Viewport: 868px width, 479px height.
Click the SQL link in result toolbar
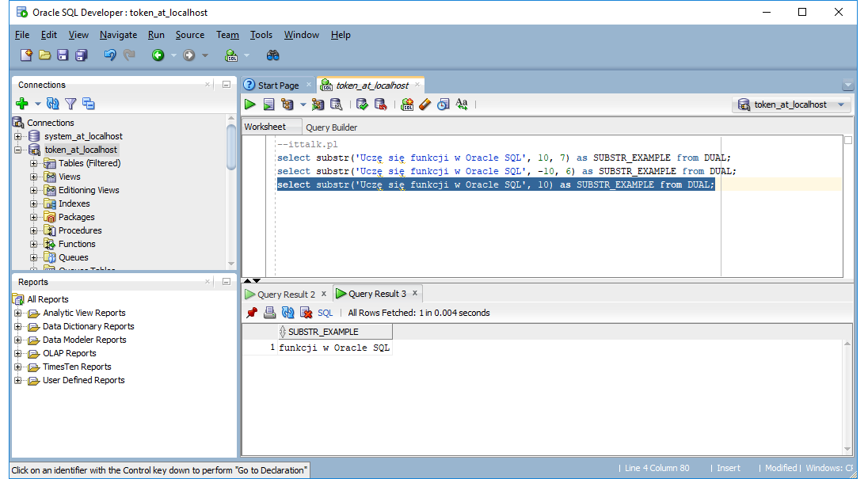[x=325, y=313]
